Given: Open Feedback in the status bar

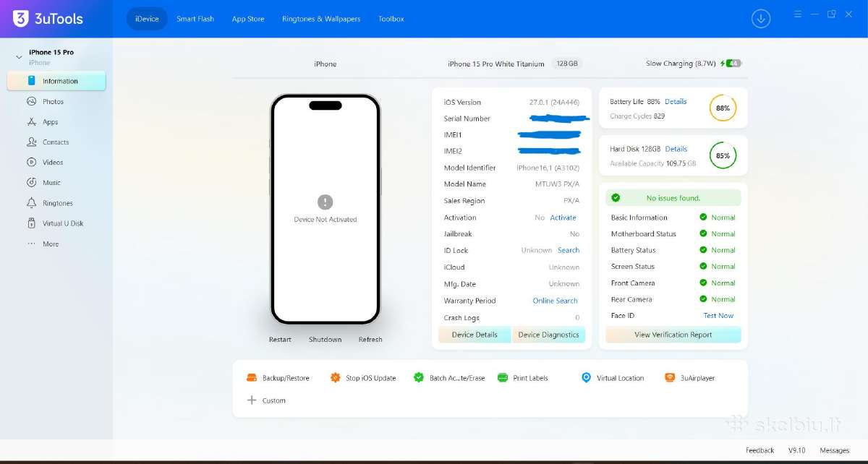Looking at the screenshot, I should [759, 450].
